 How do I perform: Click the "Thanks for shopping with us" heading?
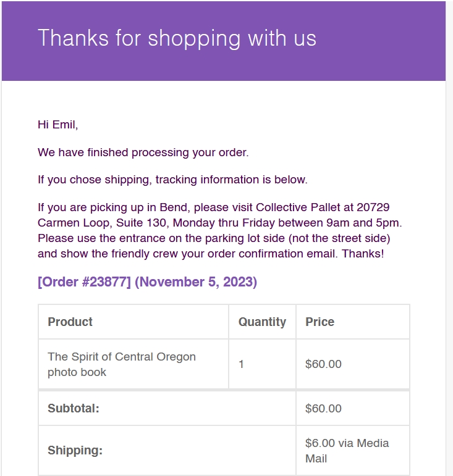177,38
